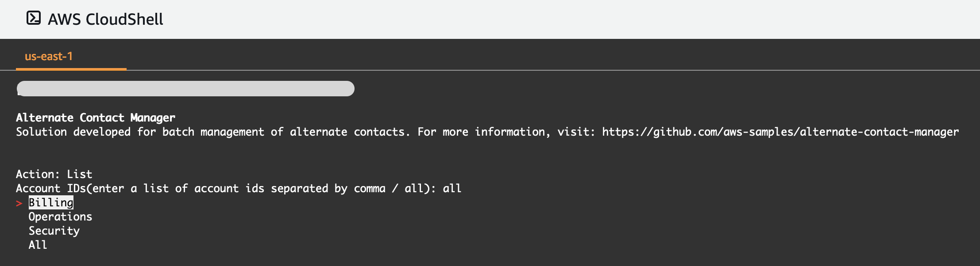Choose the Operations contact type
This screenshot has height=266, width=980.
pyautogui.click(x=61, y=217)
